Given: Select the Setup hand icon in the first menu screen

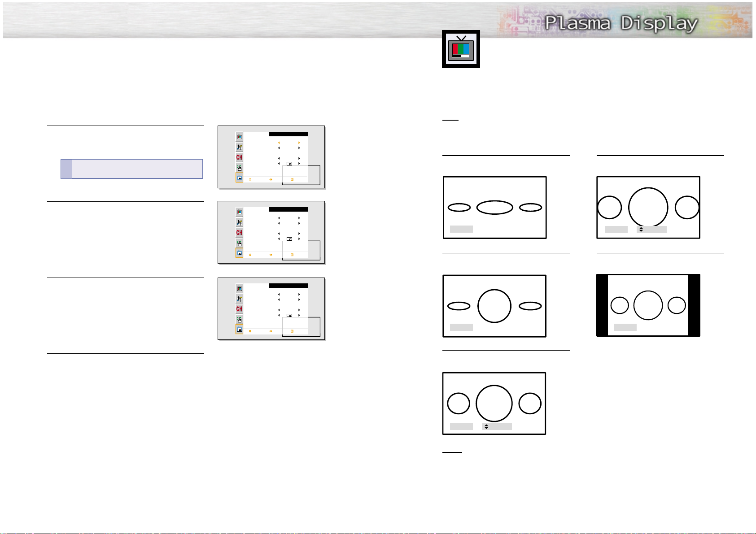Looking at the screenshot, I should [239, 168].
